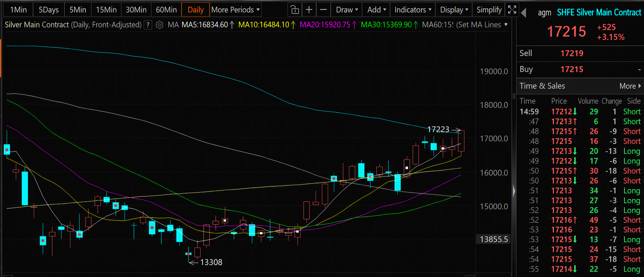Click the question mark help icon
644x277 pixels.
tap(148, 25)
